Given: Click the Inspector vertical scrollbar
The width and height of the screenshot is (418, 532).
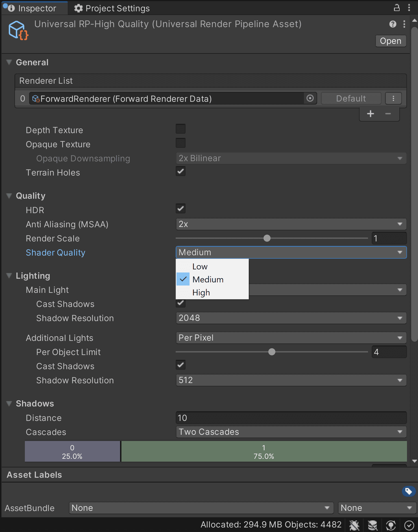Looking at the screenshot, I should coord(414,184).
